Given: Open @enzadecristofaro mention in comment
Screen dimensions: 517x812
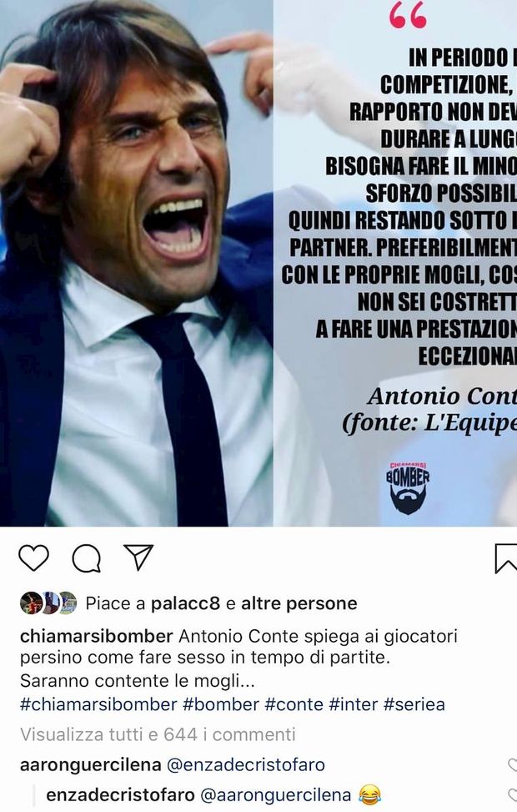Looking at the screenshot, I should point(246,765).
